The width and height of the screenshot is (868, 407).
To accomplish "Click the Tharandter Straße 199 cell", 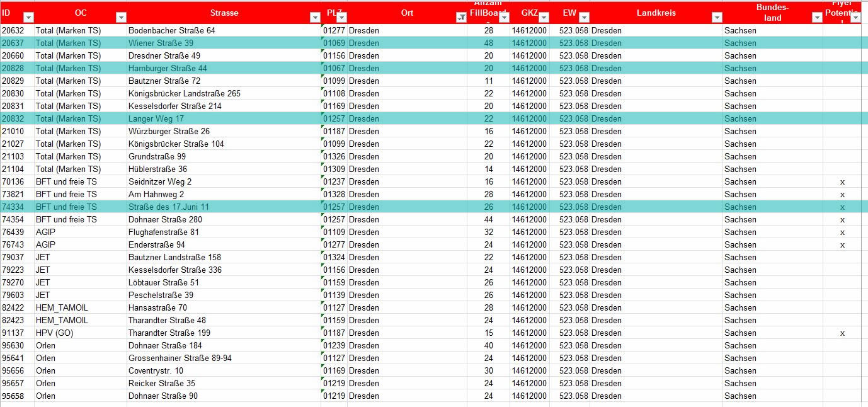I will [x=224, y=333].
